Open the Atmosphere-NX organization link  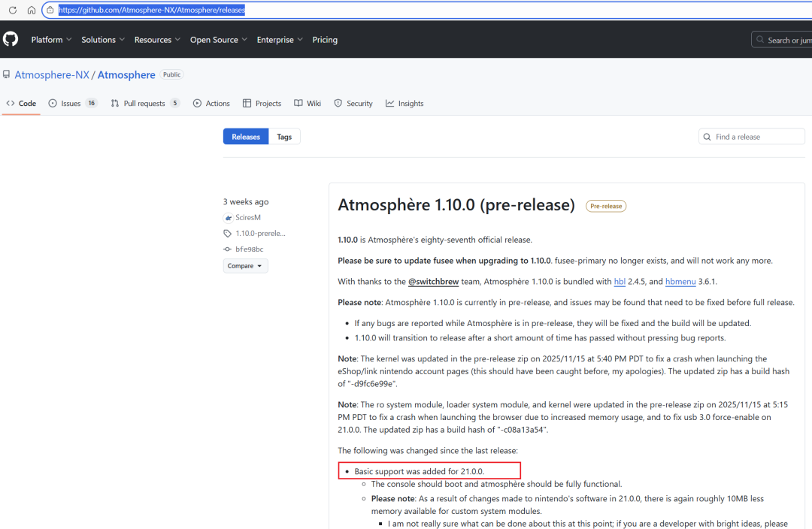coord(52,74)
